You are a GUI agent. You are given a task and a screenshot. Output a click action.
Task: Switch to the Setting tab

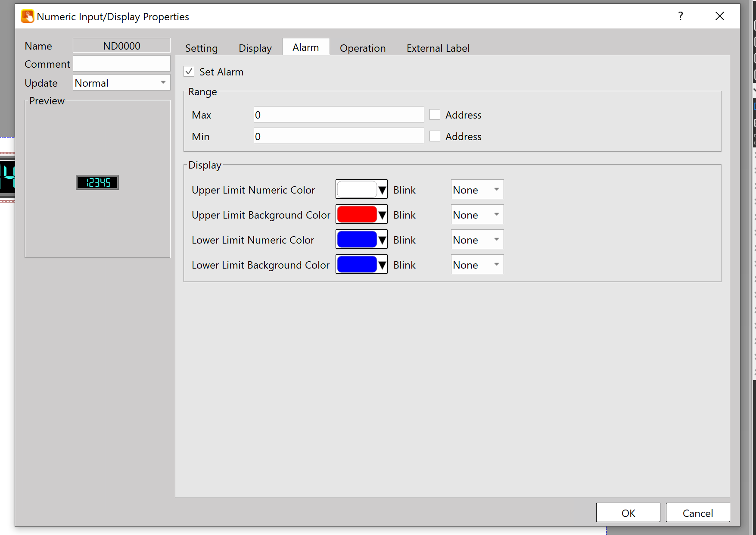point(201,48)
